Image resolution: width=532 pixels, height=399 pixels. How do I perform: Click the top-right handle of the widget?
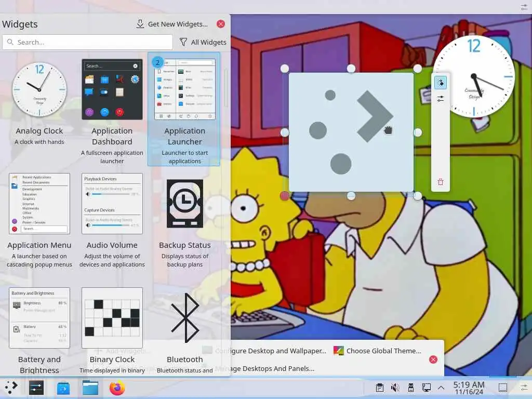[418, 69]
